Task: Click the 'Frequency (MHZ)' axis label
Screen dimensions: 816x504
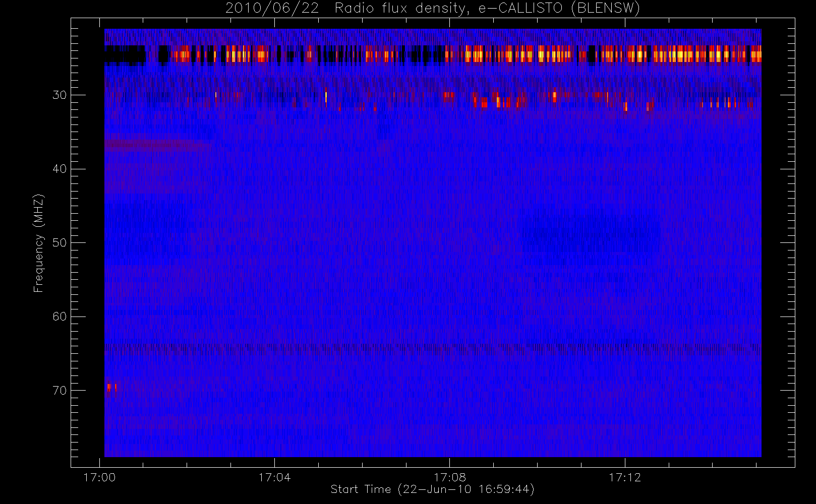Action: pos(38,243)
